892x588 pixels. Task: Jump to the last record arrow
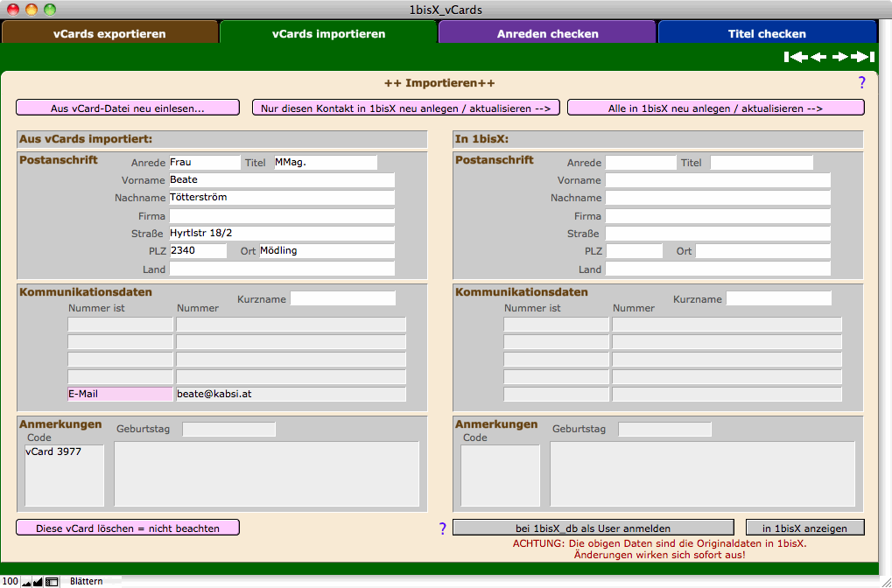[x=863, y=57]
